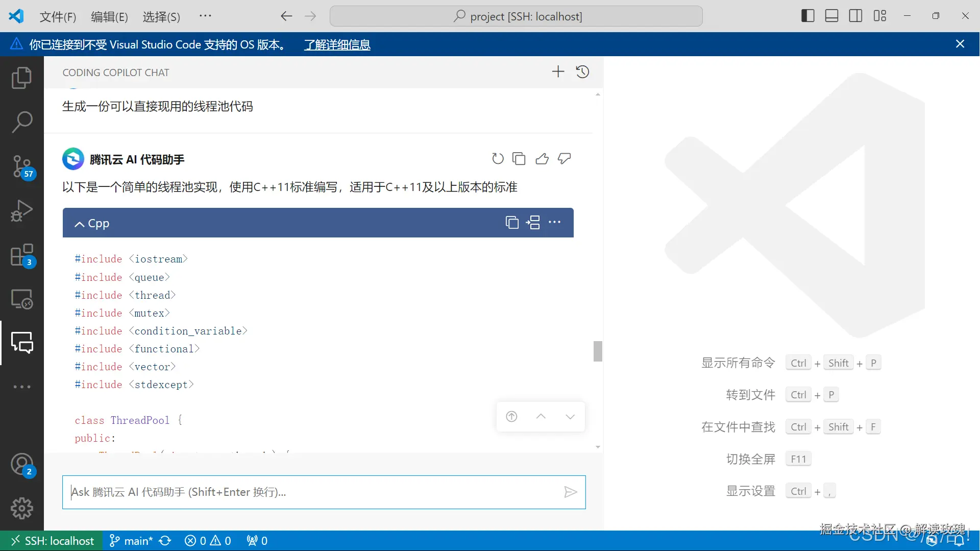Screen dimensions: 980x551
Task: Open the SSH: localhost remote menu
Action: 52,541
